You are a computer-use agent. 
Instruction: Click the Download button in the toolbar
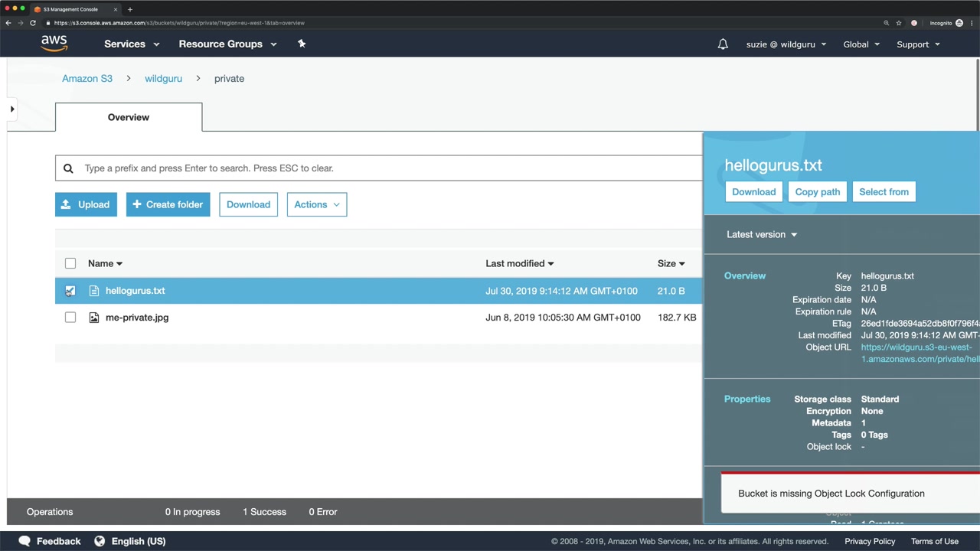[248, 204]
